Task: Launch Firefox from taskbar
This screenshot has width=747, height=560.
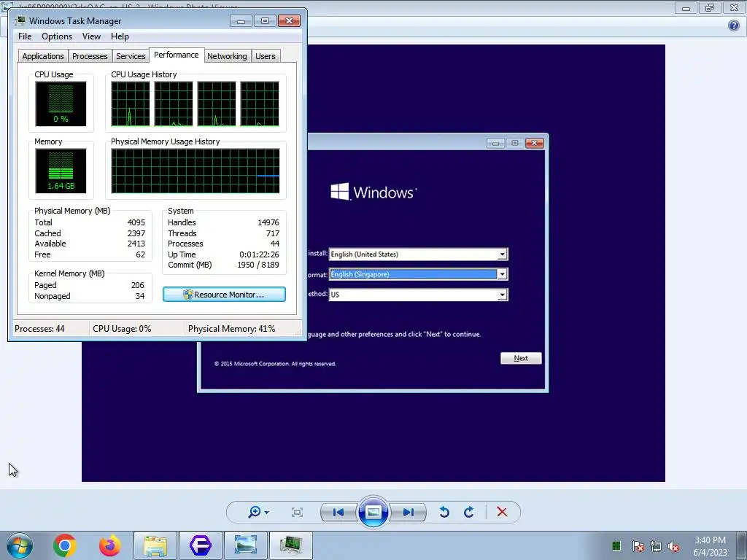Action: point(109,545)
